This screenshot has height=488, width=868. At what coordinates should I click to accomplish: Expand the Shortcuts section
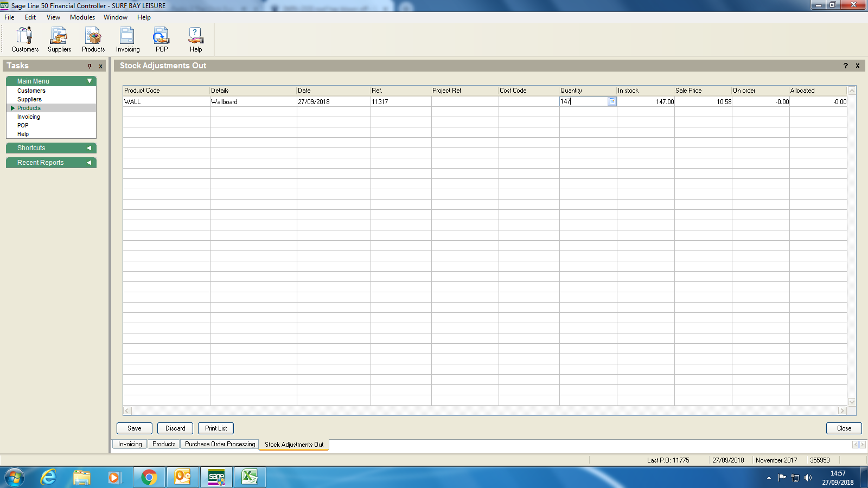tap(89, 148)
